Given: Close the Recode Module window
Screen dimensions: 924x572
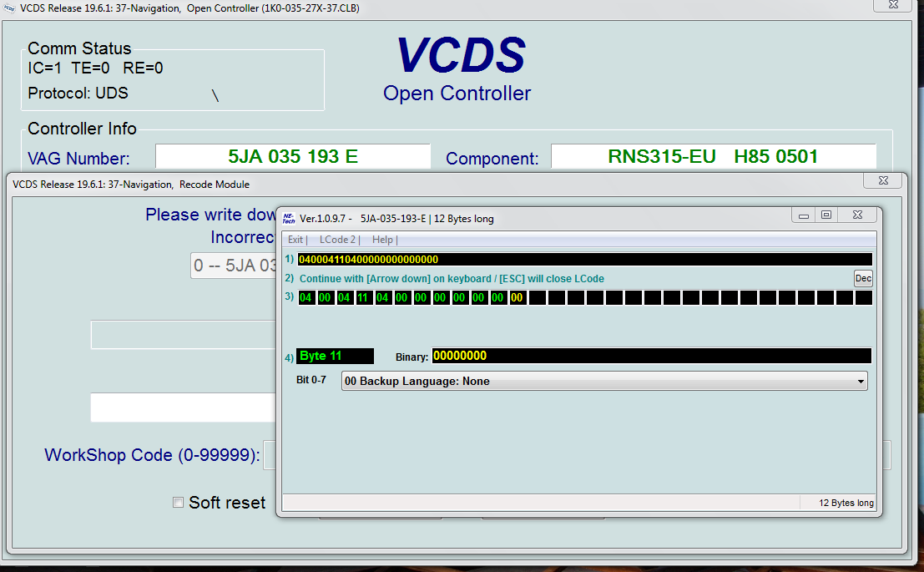Looking at the screenshot, I should [x=883, y=180].
